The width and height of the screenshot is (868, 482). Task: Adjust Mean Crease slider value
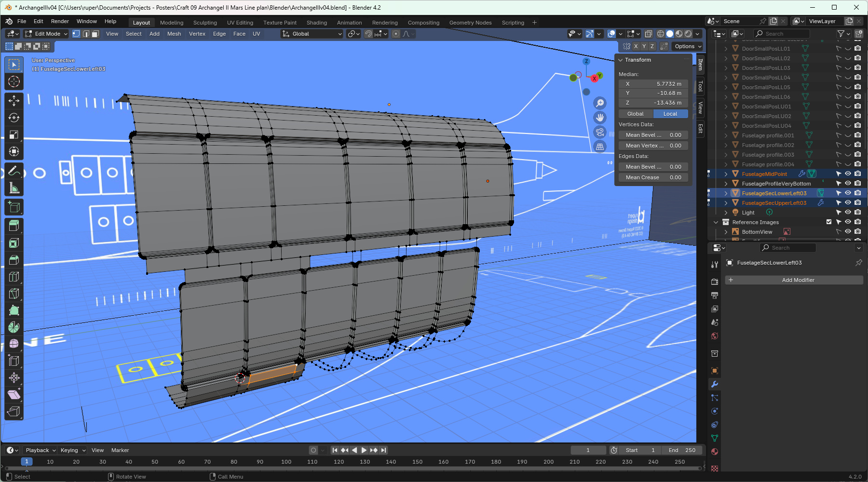point(653,177)
